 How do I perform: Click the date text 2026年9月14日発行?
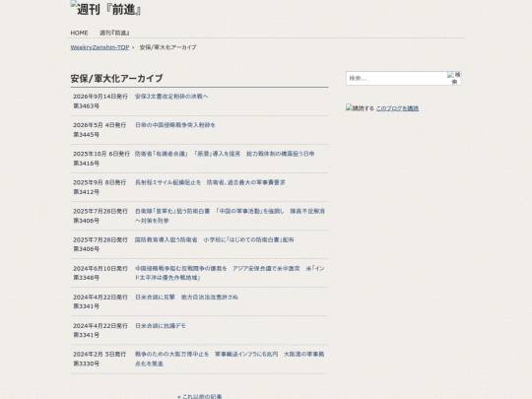coord(100,97)
